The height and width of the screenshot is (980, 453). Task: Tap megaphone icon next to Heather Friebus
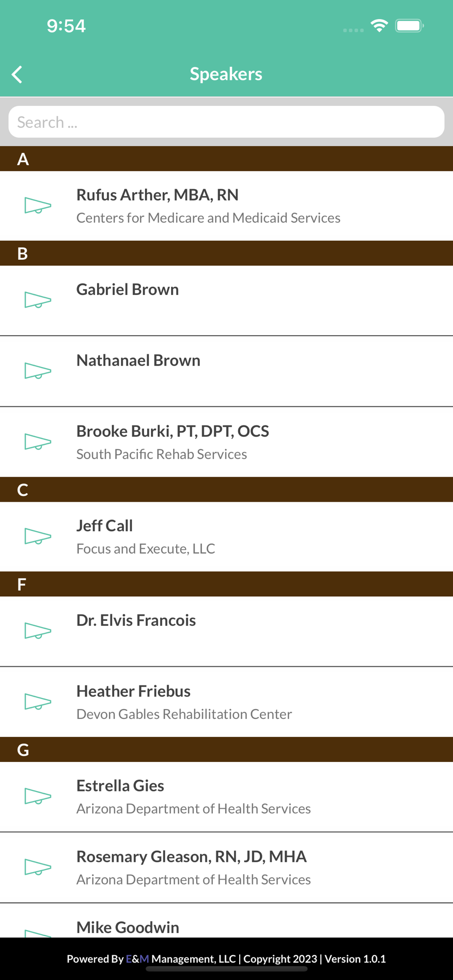click(x=38, y=702)
